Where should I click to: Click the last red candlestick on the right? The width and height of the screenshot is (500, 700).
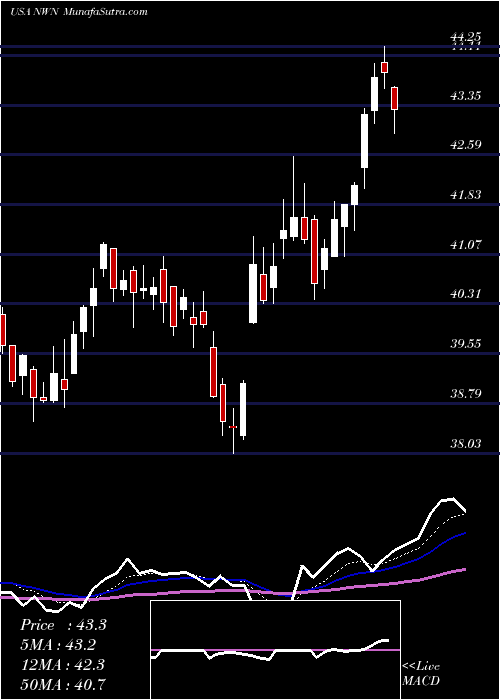point(395,98)
